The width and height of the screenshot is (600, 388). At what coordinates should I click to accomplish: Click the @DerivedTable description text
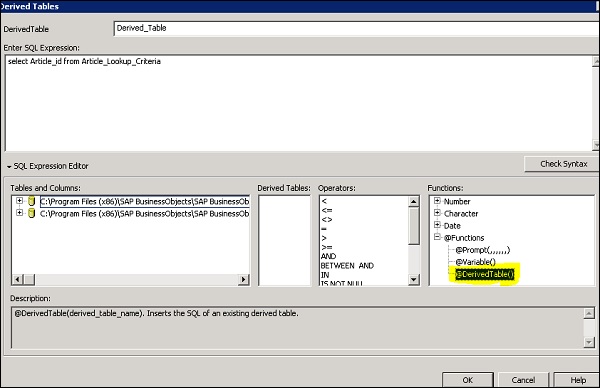(156, 313)
